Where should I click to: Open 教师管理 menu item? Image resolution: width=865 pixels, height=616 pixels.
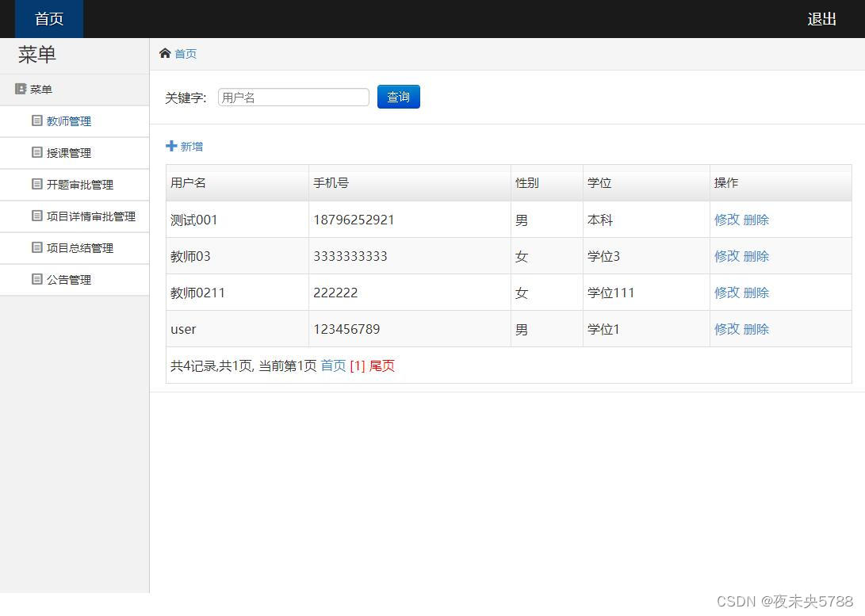point(69,121)
